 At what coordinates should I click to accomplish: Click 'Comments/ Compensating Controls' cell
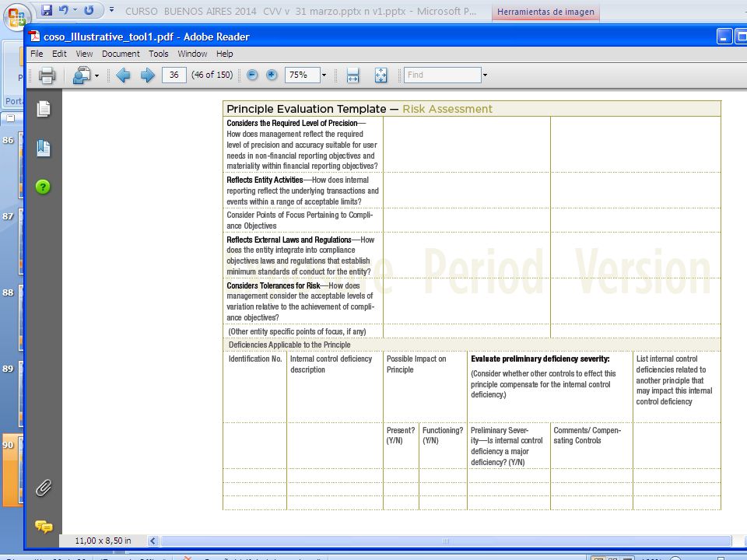tap(587, 436)
